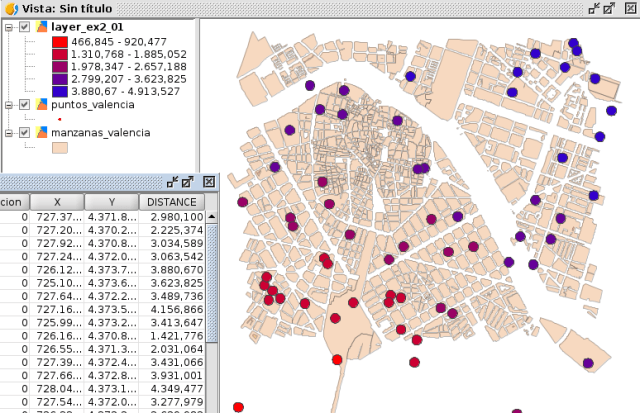Collapse the layer_ex2_01 legend tree
The image size is (640, 413).
click(9, 27)
